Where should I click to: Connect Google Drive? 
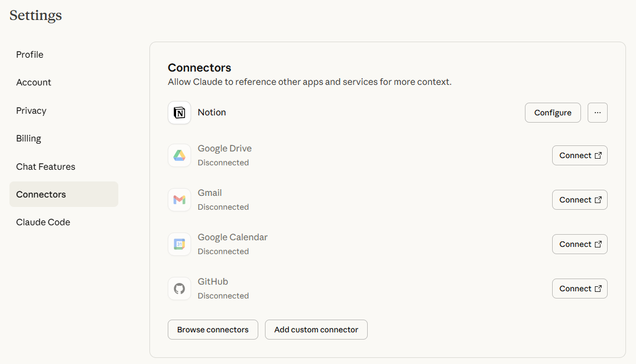click(579, 155)
